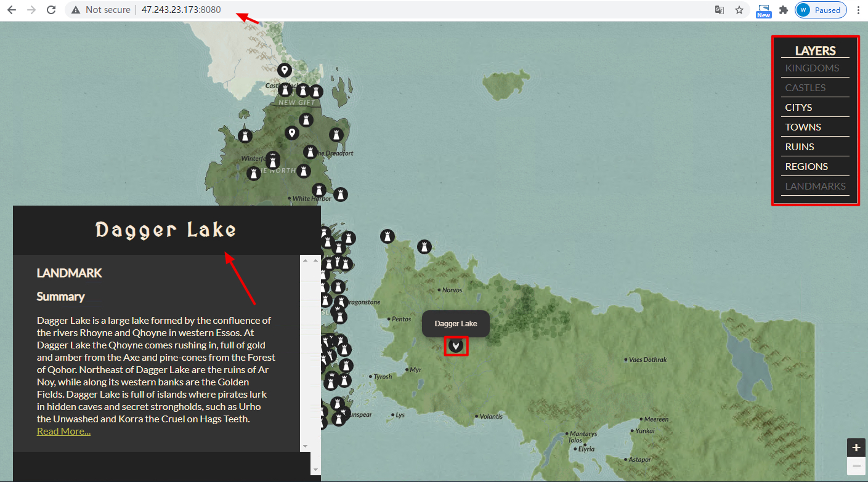868x482 pixels.
Task: Click castle marker on coast north of Norvos
Action: [x=424, y=247]
